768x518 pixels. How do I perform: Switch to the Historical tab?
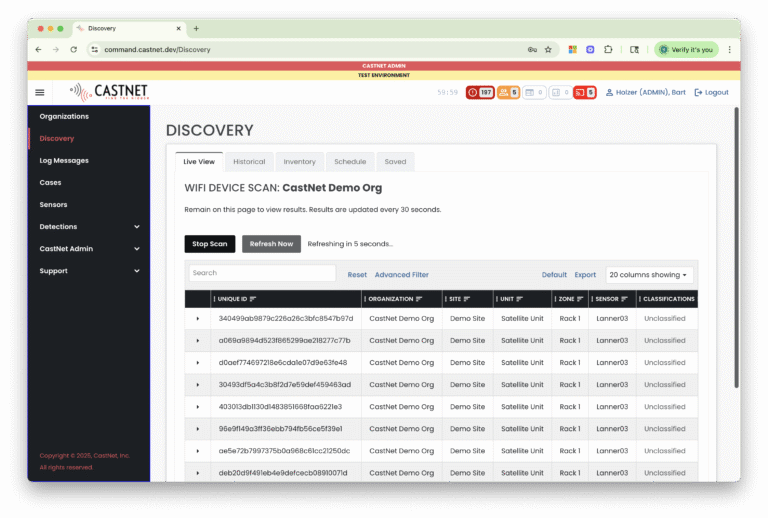coord(249,162)
